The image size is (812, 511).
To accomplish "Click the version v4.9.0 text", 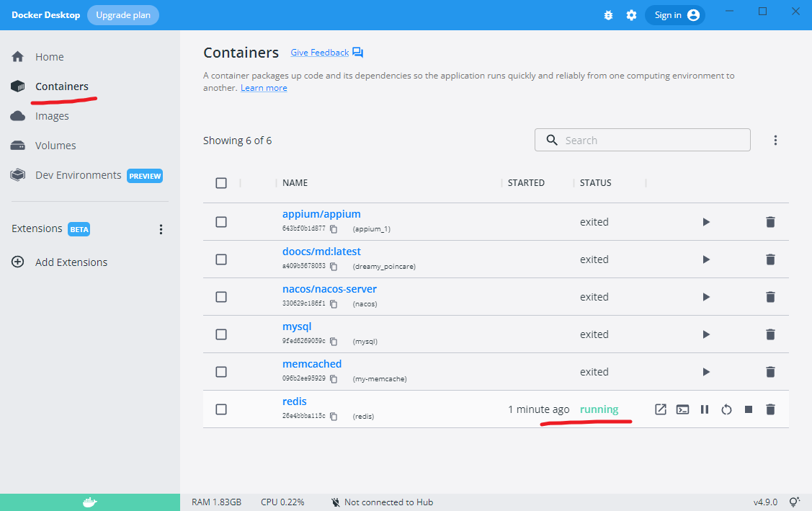I will click(765, 502).
